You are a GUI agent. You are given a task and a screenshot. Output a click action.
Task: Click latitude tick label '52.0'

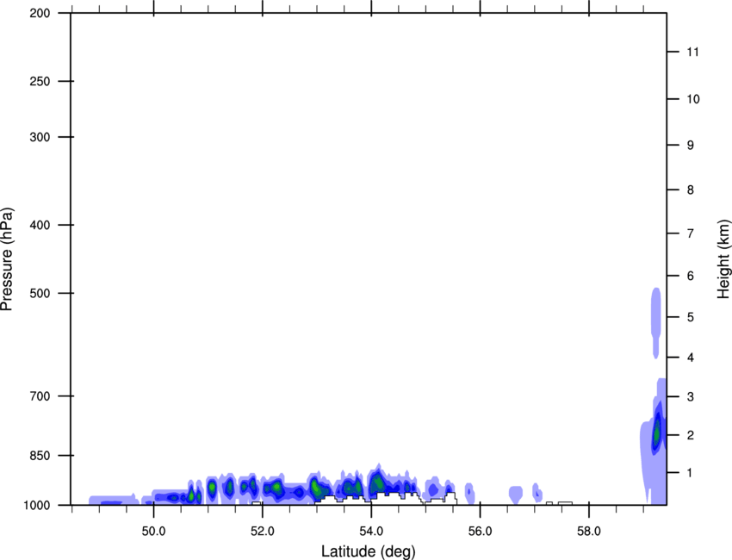click(263, 532)
